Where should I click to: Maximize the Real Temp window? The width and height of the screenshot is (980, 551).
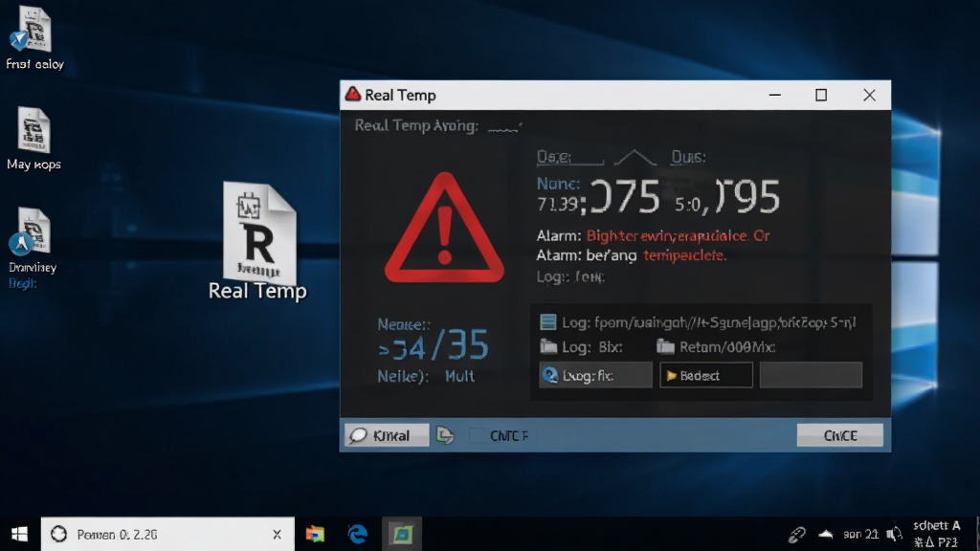coord(821,95)
